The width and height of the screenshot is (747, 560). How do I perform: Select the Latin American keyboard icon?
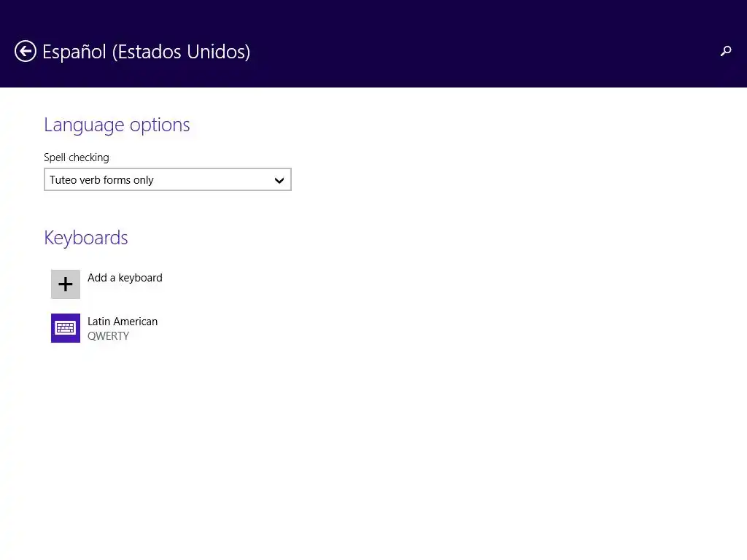66,328
